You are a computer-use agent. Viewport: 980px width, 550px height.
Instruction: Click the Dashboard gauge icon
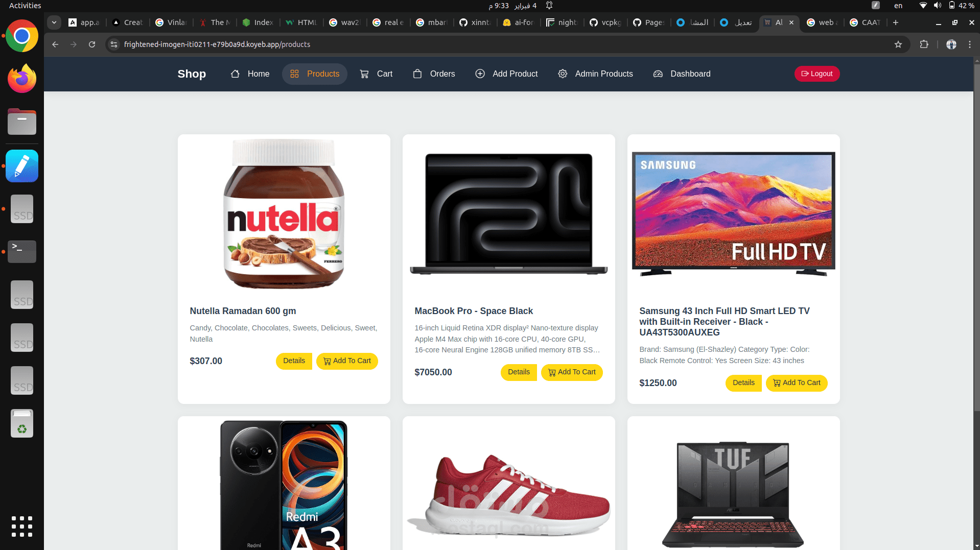658,74
